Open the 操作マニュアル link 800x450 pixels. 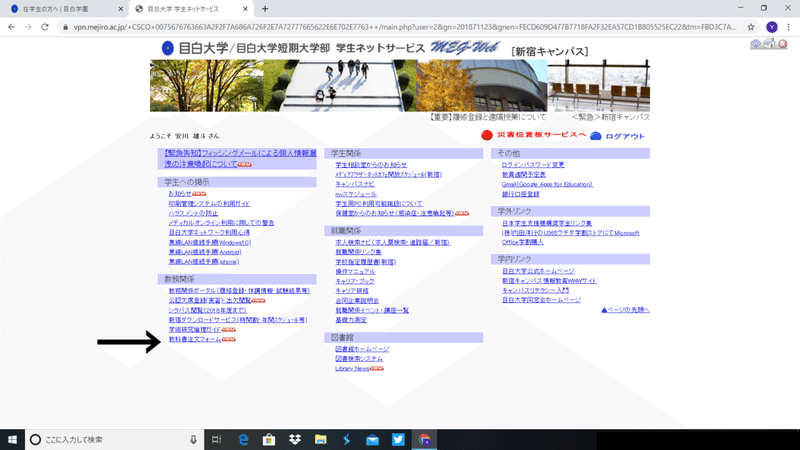(355, 271)
